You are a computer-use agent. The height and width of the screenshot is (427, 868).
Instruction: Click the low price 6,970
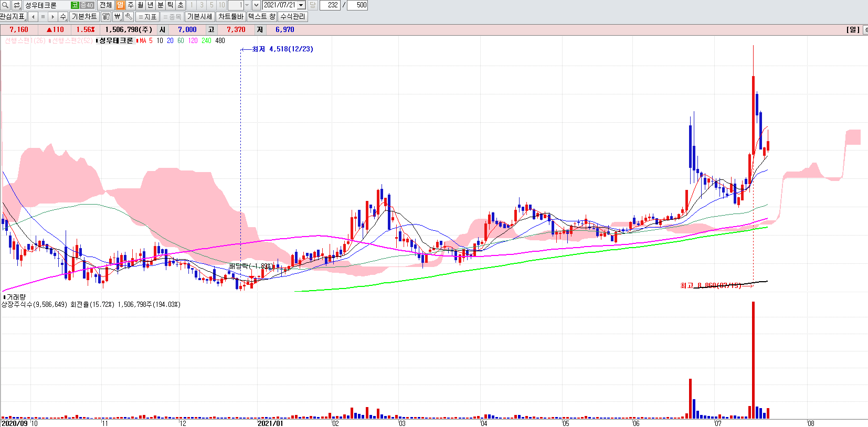[x=285, y=30]
